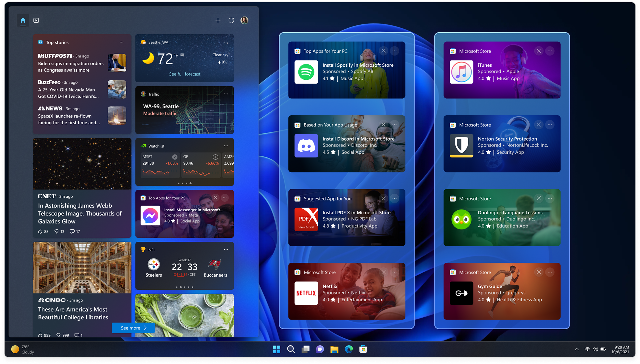Open Traffic widget options menu
640x364 pixels.
226,94
